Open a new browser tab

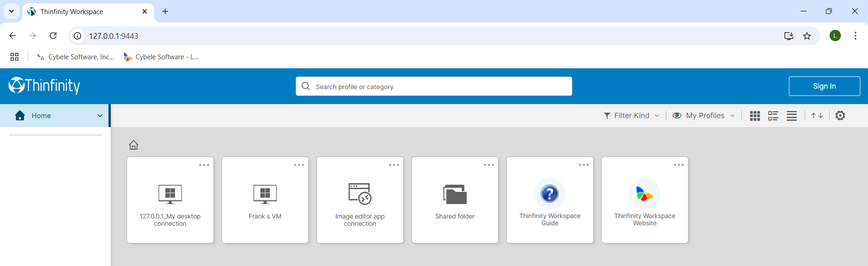(165, 11)
